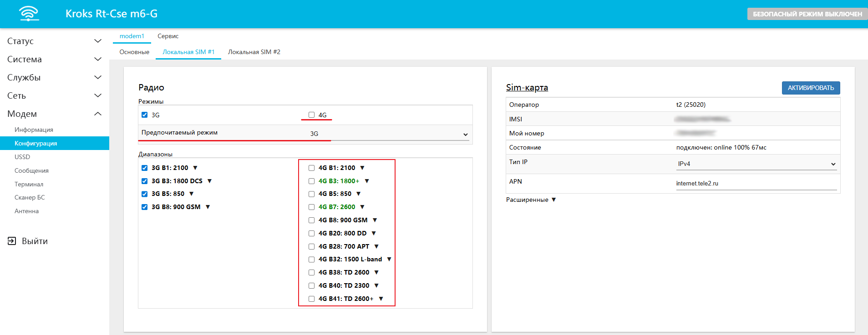868x335 pixels.
Task: Click the APN input field
Action: [x=756, y=184]
